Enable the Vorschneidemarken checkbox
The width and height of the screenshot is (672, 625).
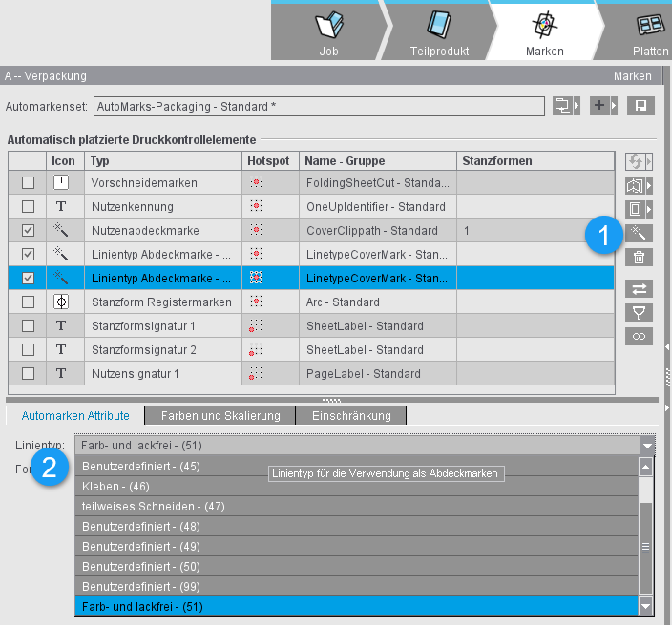tap(29, 183)
